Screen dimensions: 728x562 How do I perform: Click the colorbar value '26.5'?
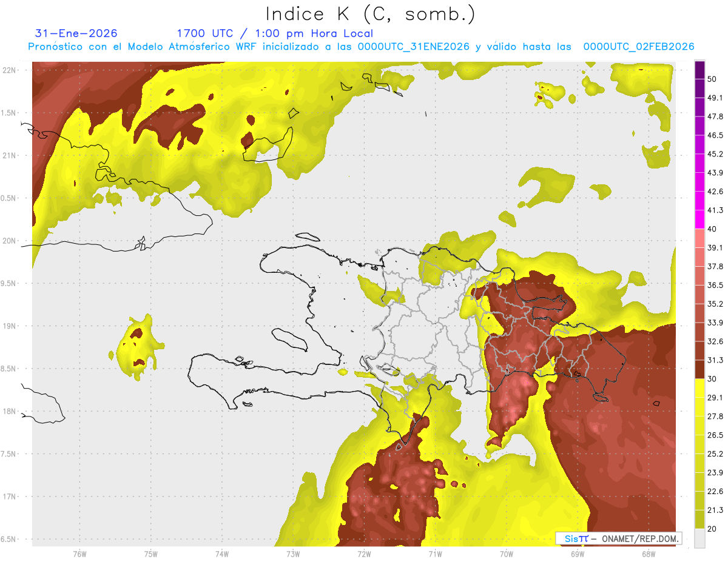(x=715, y=435)
